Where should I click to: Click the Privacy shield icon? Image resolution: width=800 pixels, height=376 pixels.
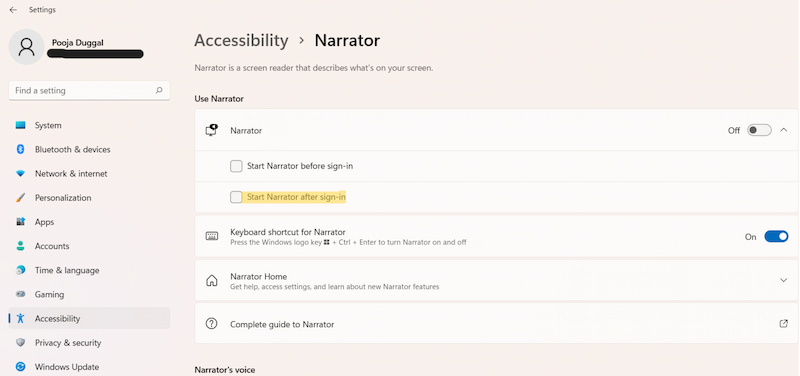(x=20, y=342)
